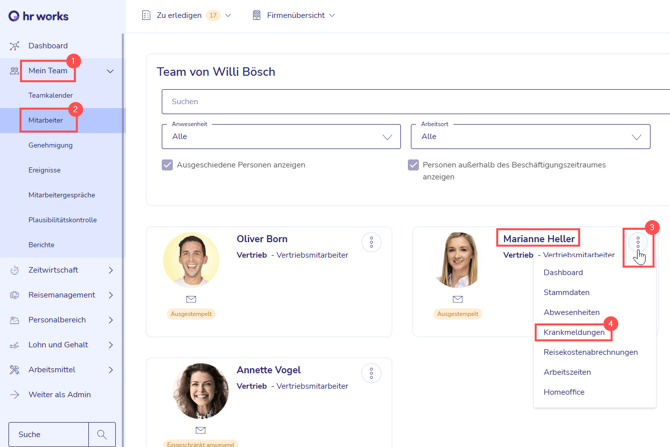Open Teamkalender in the sidebar
Screen dimensions: 670x447
click(50, 96)
